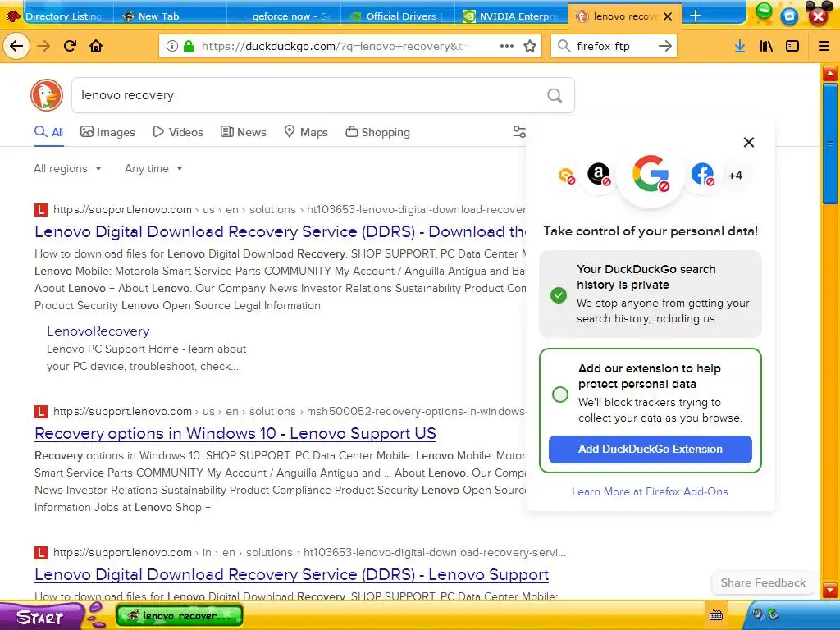Open the library bookshelf icon

(x=766, y=46)
